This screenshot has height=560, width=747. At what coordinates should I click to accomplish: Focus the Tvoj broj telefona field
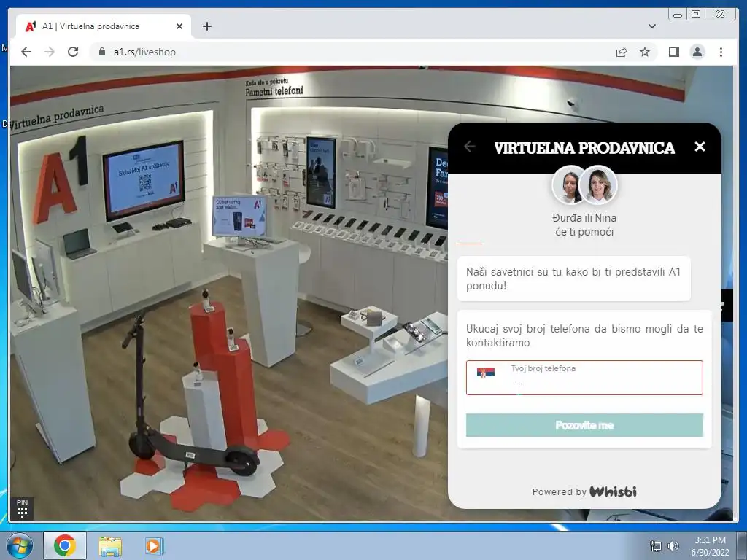584,378
